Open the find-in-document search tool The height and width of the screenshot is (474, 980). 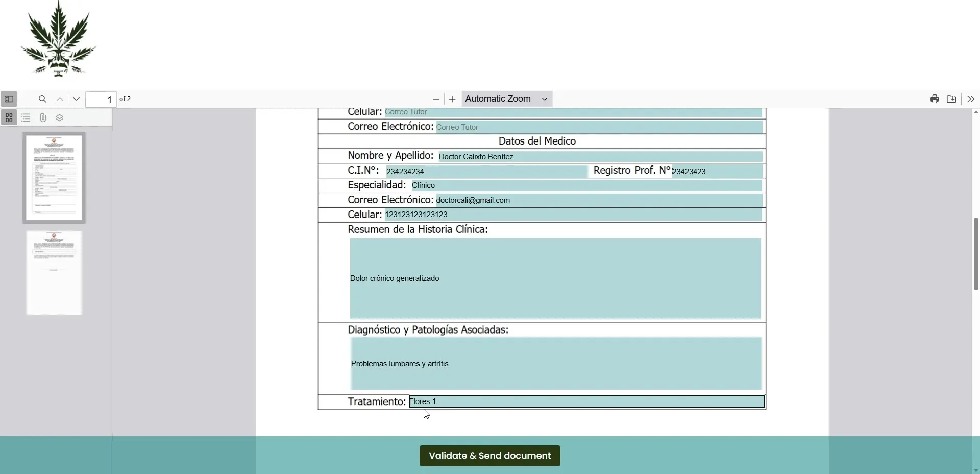[x=43, y=99]
